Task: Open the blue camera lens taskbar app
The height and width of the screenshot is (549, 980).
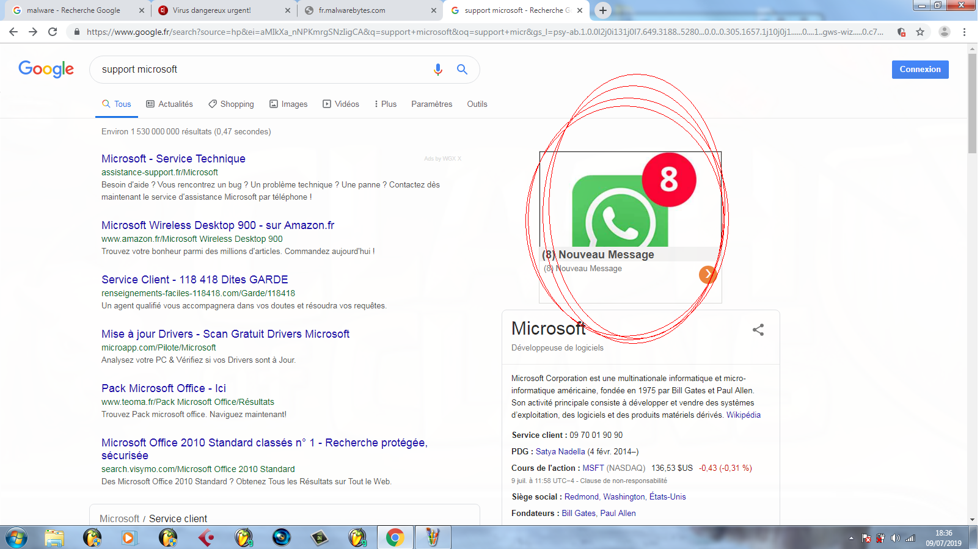Action: click(x=281, y=537)
